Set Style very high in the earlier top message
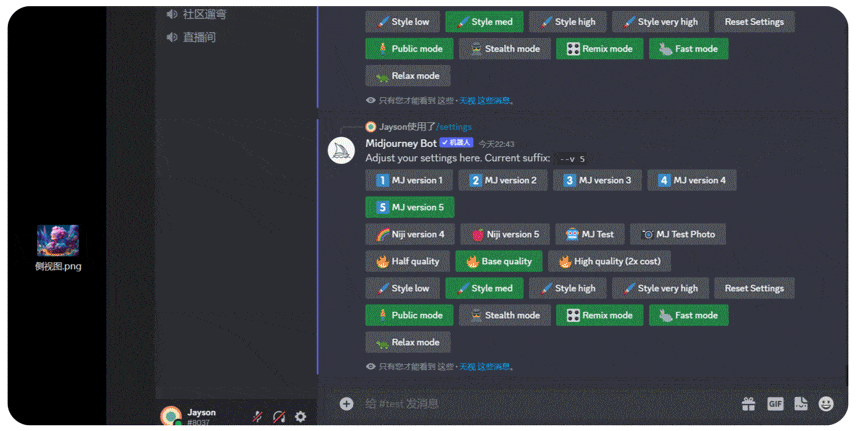 point(660,22)
